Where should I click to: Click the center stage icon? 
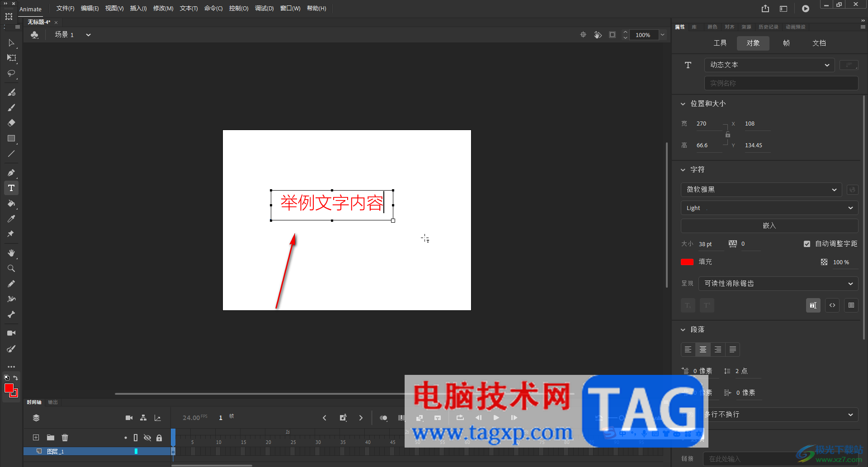tap(583, 35)
